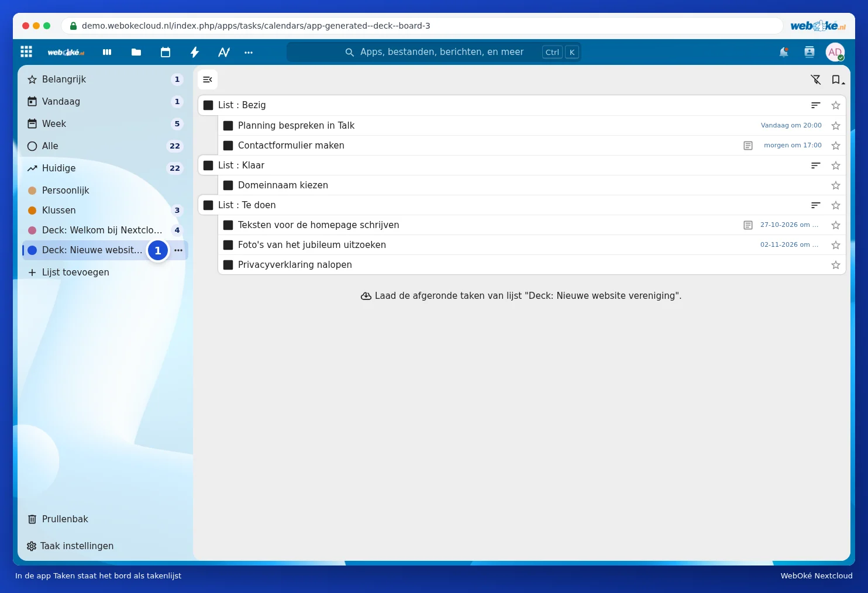This screenshot has width=868, height=593.
Task: Check the 'List : Te doen' checkbox
Action: [x=208, y=205]
